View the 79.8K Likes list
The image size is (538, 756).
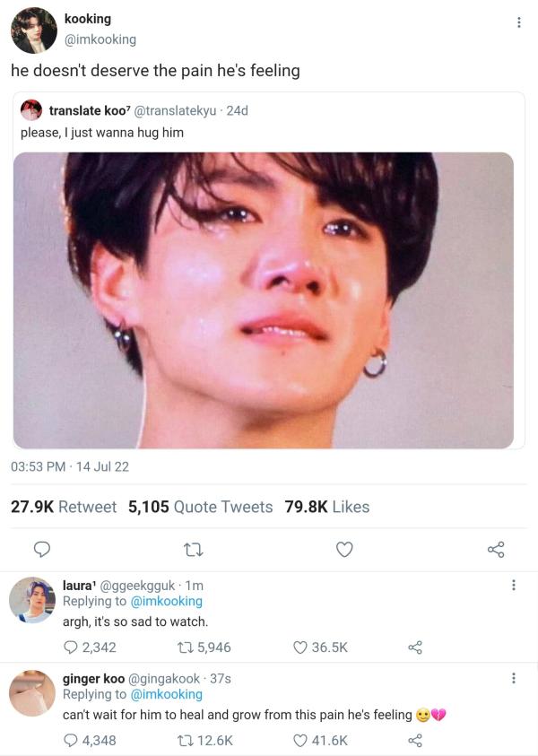pyautogui.click(x=326, y=507)
